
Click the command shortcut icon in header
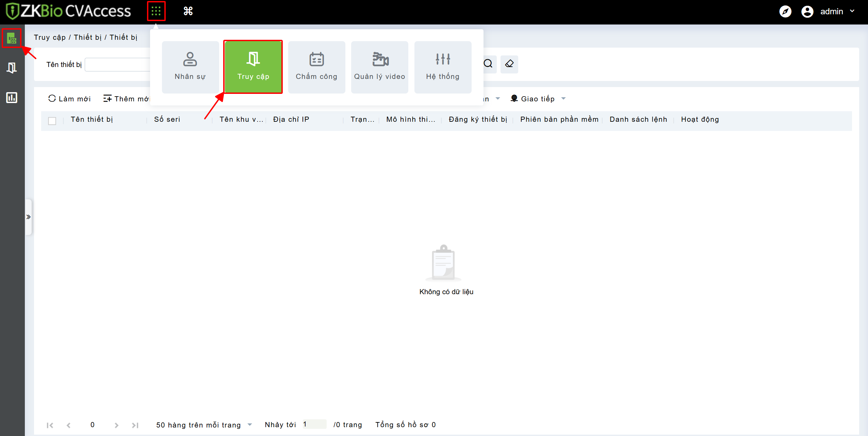tap(188, 11)
